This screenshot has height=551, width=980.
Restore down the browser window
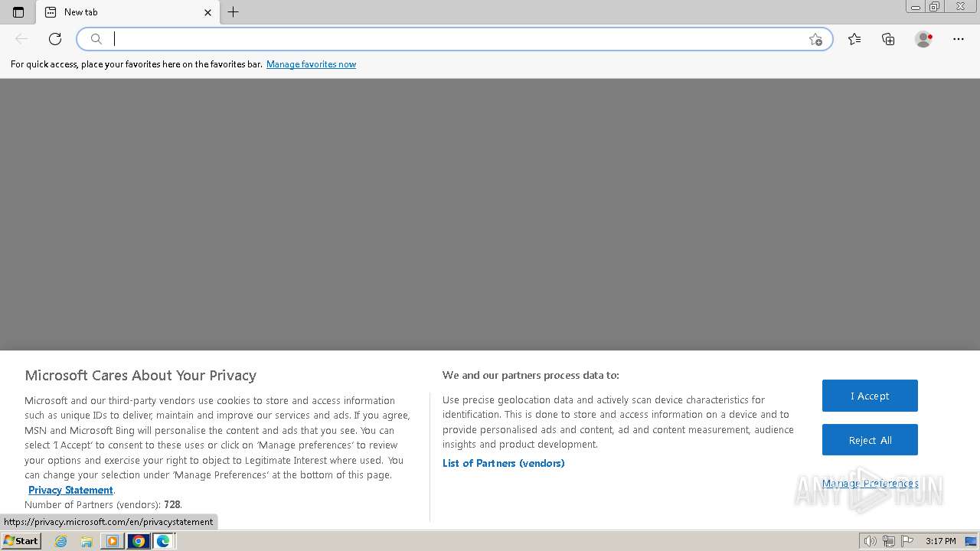935,7
